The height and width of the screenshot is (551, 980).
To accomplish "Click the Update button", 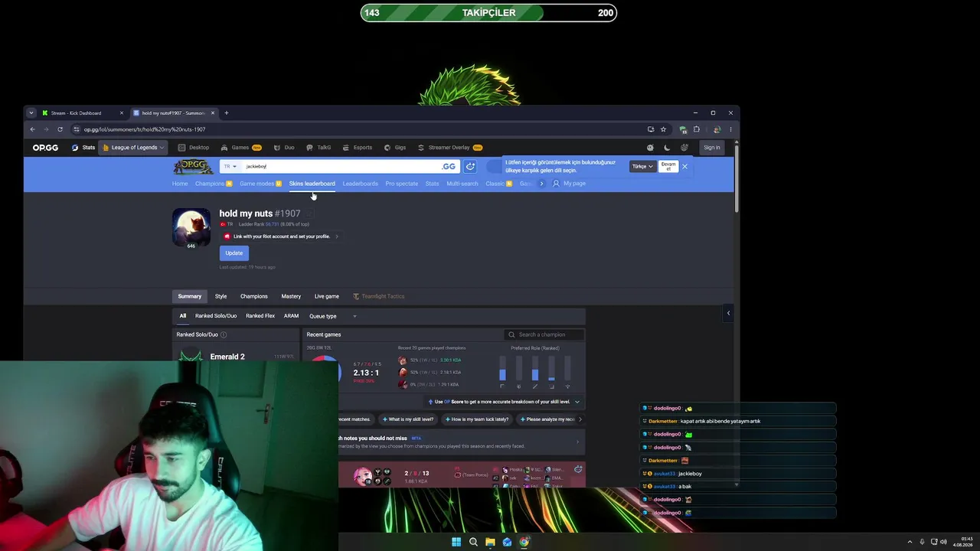I will click(x=234, y=253).
